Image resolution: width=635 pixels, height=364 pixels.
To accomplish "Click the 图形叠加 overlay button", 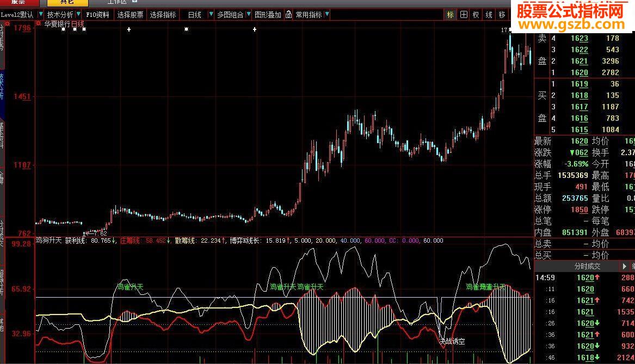I will (x=268, y=15).
